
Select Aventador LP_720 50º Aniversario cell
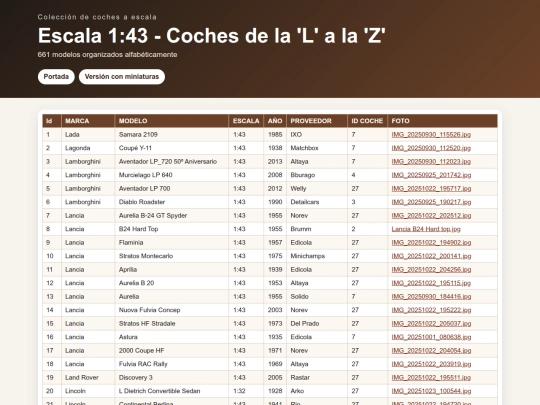tap(172, 162)
